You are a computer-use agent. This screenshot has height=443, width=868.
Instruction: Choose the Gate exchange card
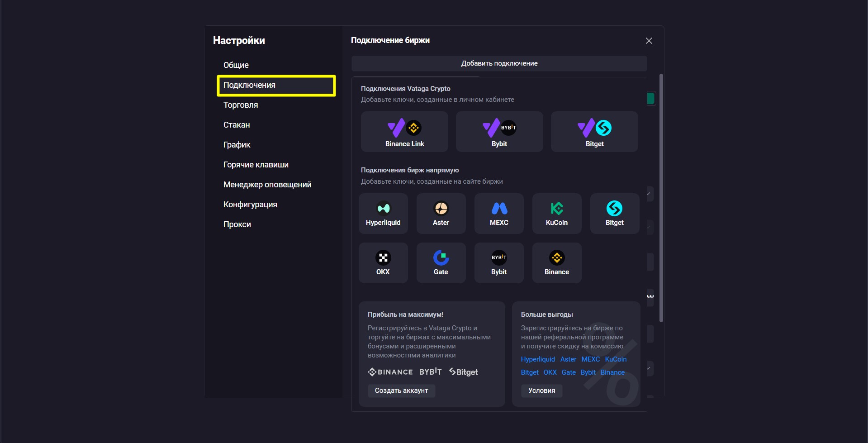pos(441,263)
